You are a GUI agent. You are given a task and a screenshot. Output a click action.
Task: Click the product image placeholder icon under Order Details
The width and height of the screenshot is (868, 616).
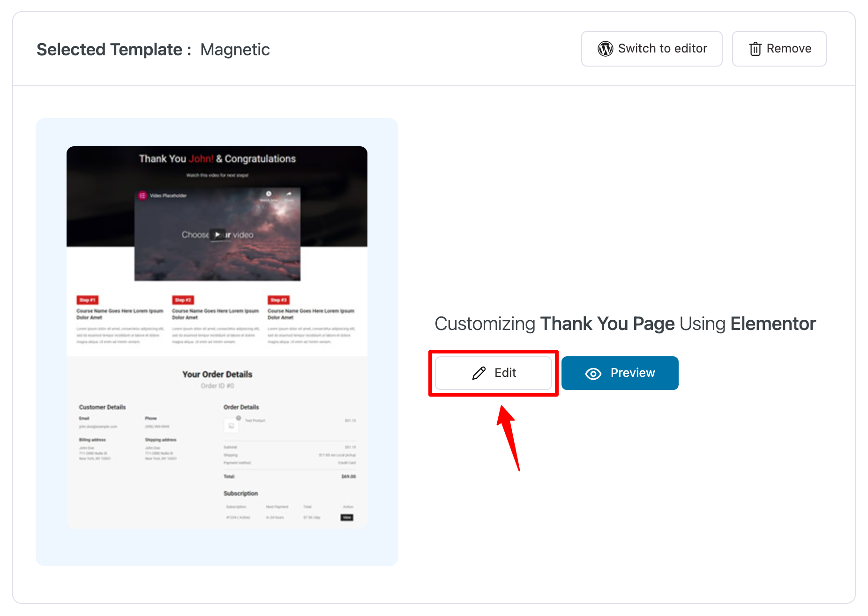pos(231,425)
